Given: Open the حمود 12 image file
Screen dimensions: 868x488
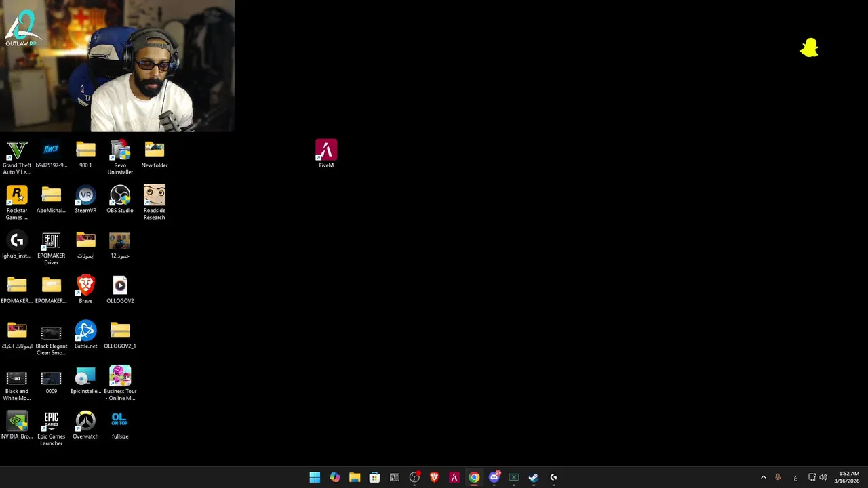Looking at the screenshot, I should [120, 245].
